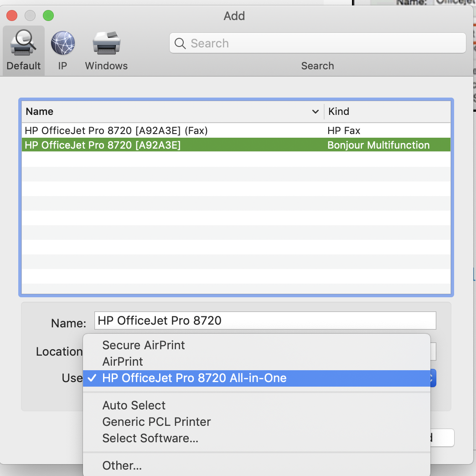476x476 pixels.
Task: Choose the Secure AirPrint driver option
Action: click(x=143, y=345)
